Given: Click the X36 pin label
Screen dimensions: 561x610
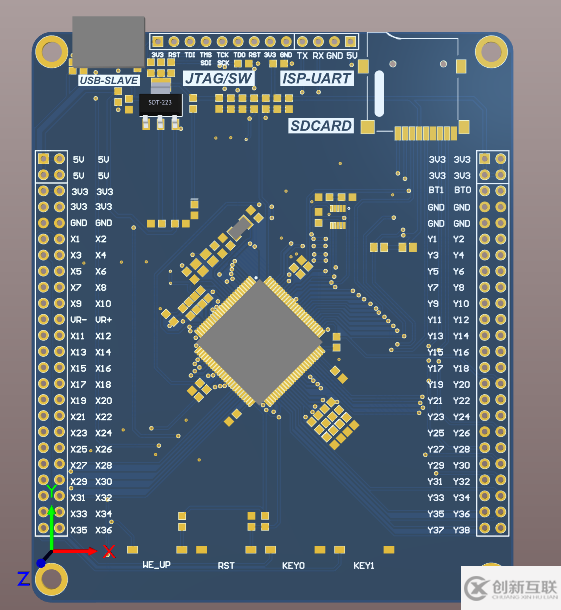Looking at the screenshot, I should click(103, 530).
